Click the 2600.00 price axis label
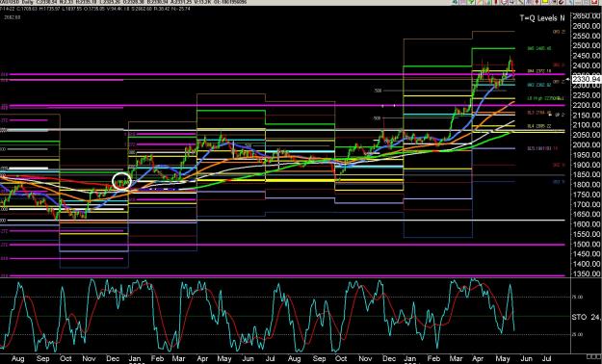This screenshot has height=364, width=602. (586, 26)
